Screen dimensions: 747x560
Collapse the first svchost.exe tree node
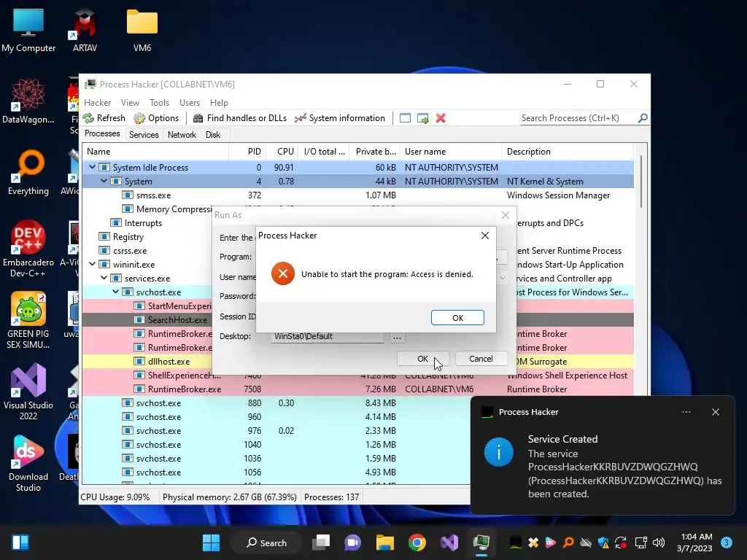coord(115,292)
